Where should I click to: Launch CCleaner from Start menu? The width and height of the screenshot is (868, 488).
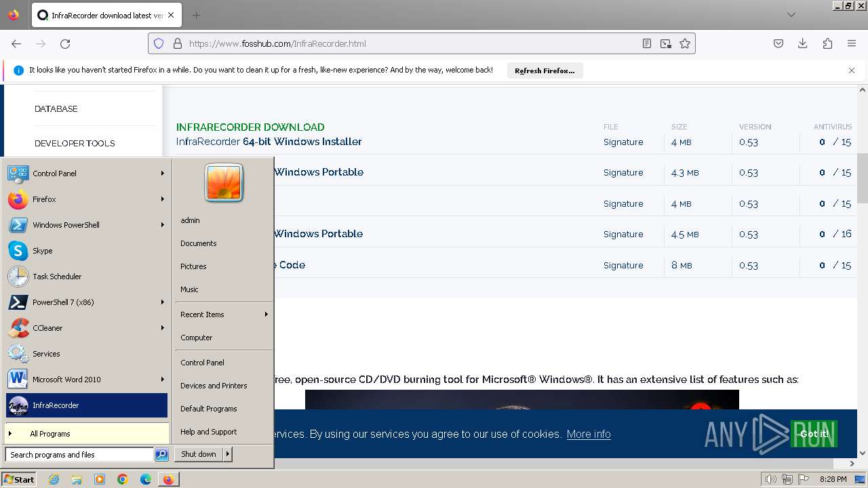pos(86,328)
